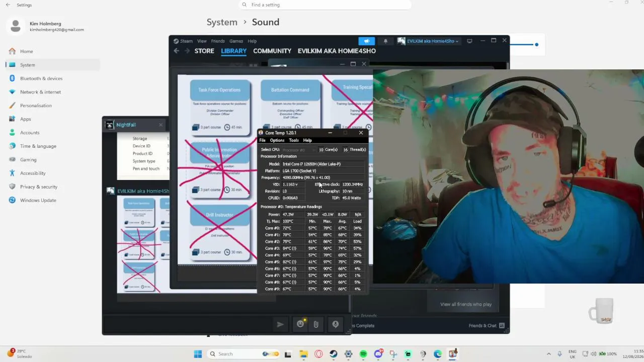This screenshot has width=644, height=362.
Task: Select the NightFall chat tab
Action: tap(135, 125)
